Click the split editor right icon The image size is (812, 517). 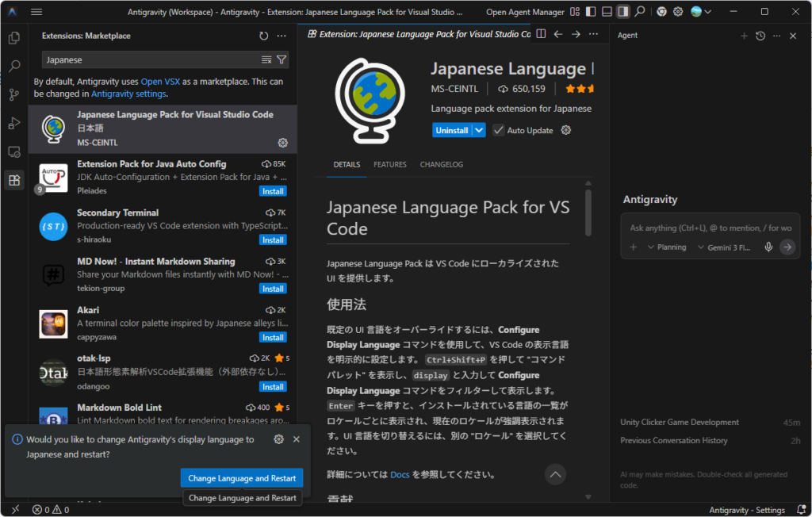pos(541,34)
